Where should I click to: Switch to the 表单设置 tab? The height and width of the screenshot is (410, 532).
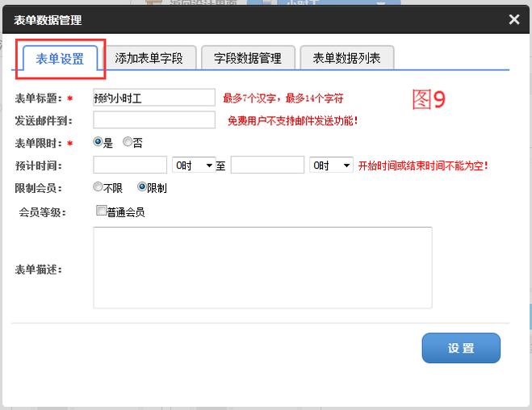(61, 58)
